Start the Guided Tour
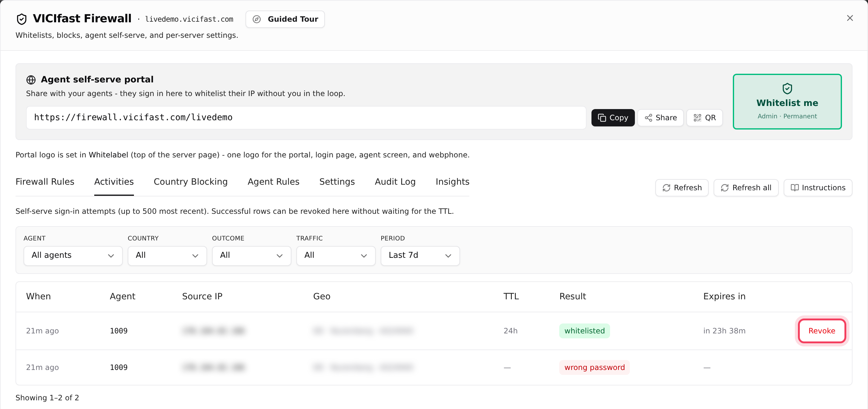 click(285, 19)
